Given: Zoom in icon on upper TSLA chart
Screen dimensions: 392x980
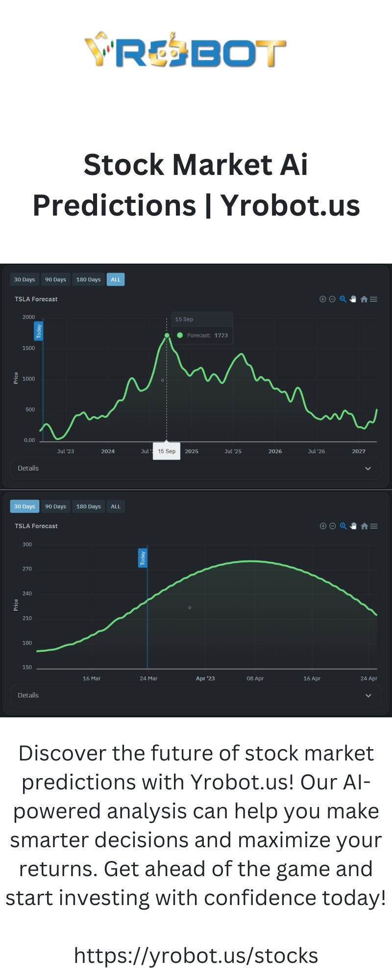Looking at the screenshot, I should (322, 299).
